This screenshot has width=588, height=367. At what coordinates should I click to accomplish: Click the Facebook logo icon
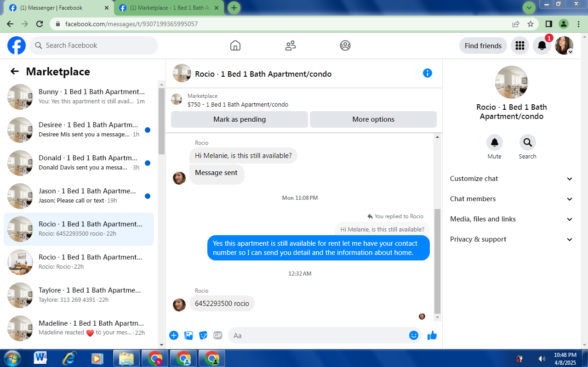coord(17,45)
